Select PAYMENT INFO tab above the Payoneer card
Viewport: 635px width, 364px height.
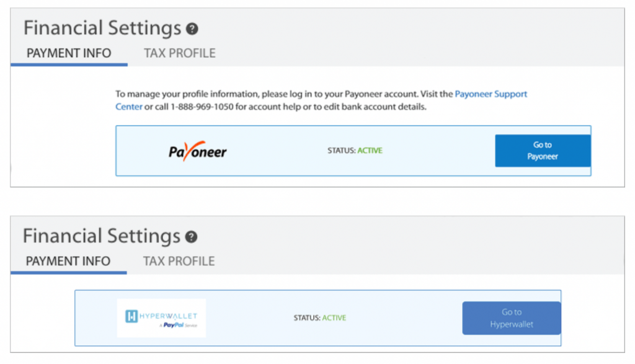click(x=69, y=53)
